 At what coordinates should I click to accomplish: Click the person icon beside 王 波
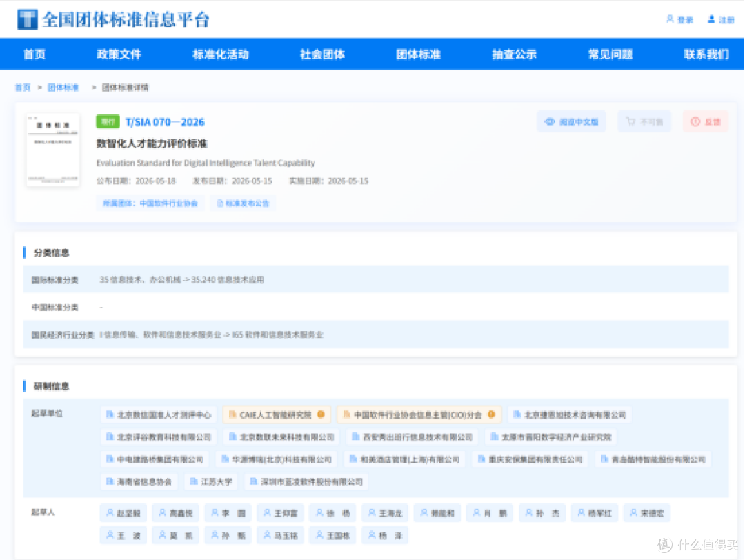[x=110, y=534]
